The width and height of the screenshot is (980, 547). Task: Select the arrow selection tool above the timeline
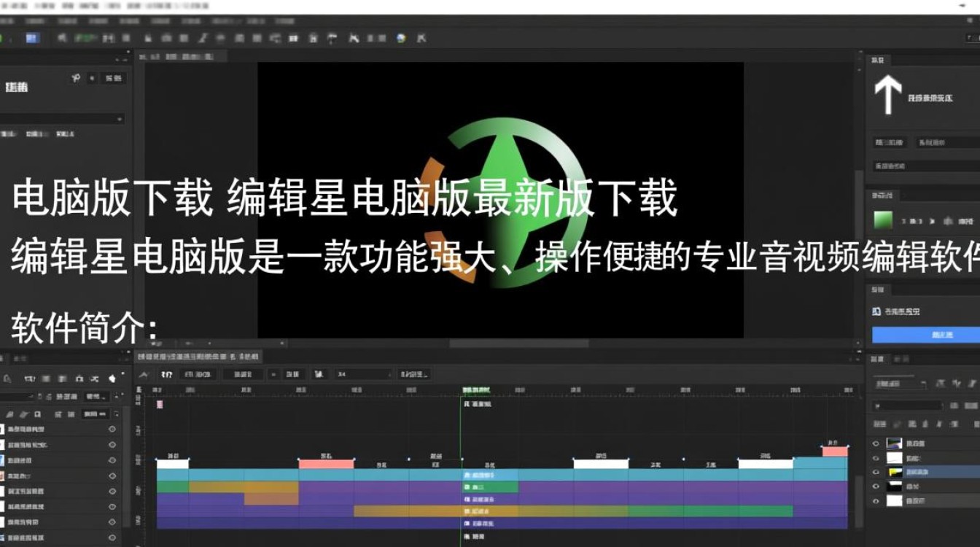(144, 374)
